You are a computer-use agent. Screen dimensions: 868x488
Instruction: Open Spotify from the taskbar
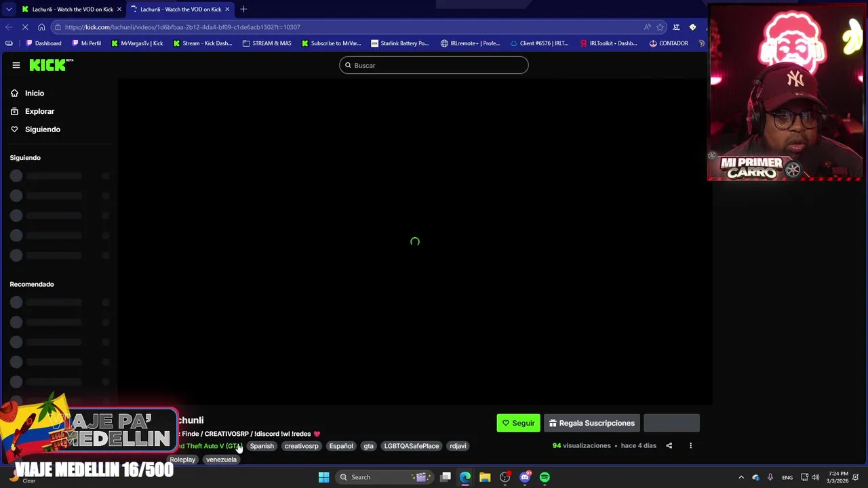(545, 477)
